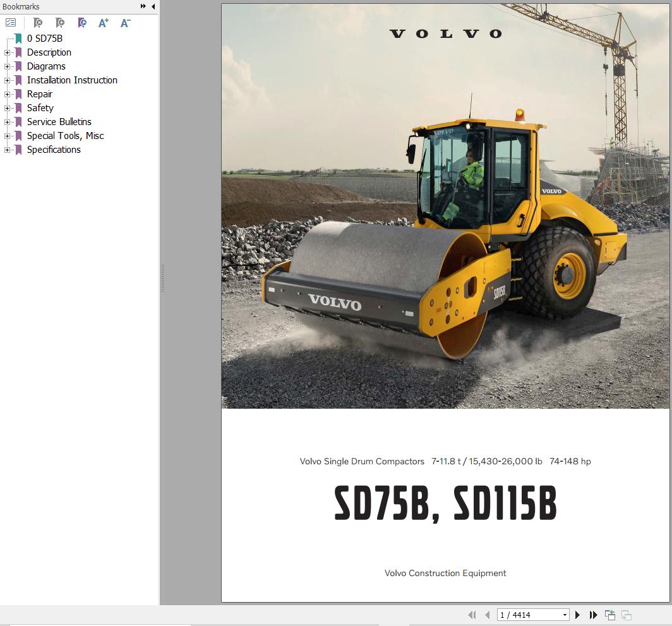Open the Specifications bookmark

coord(54,150)
